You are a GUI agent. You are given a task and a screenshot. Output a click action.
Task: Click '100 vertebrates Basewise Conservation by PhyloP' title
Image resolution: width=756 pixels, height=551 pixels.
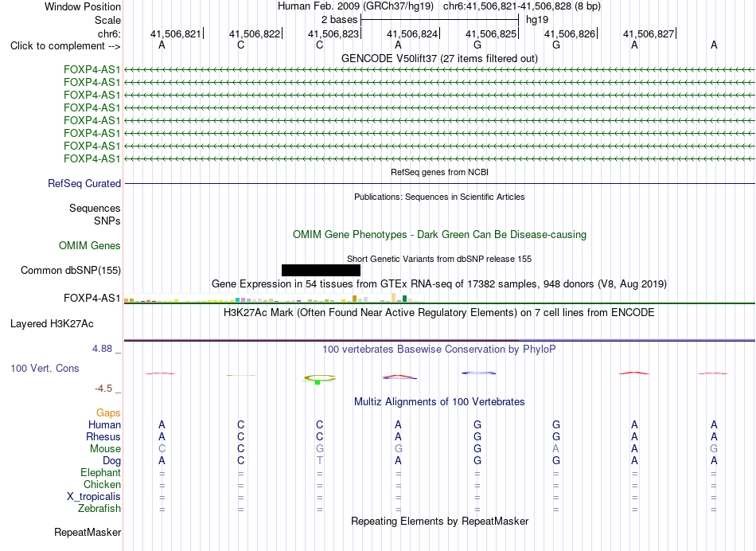pyautogui.click(x=439, y=349)
